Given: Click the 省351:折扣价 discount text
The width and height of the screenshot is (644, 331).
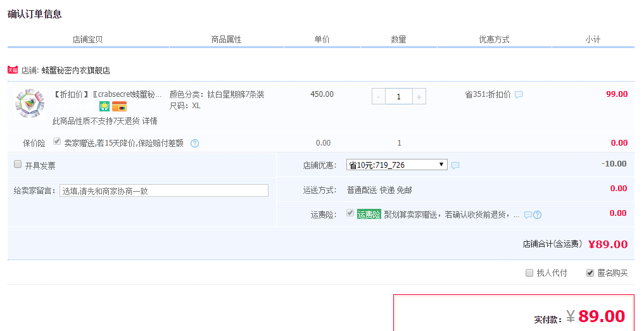Looking at the screenshot, I should [x=488, y=94].
